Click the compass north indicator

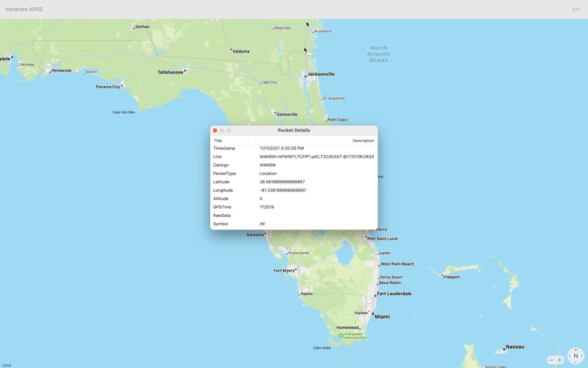(576, 355)
